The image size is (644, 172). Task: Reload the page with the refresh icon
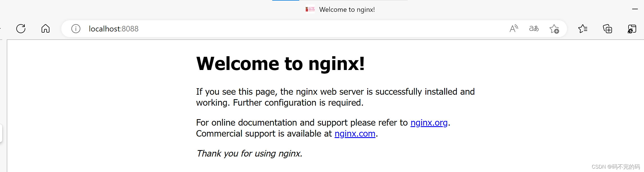tap(21, 29)
